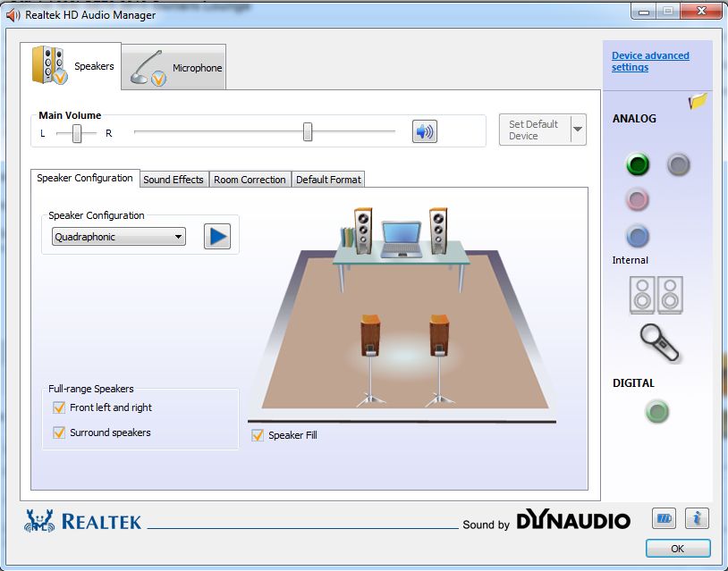Click the internal speakers device icon
The height and width of the screenshot is (571, 728).
click(x=656, y=295)
